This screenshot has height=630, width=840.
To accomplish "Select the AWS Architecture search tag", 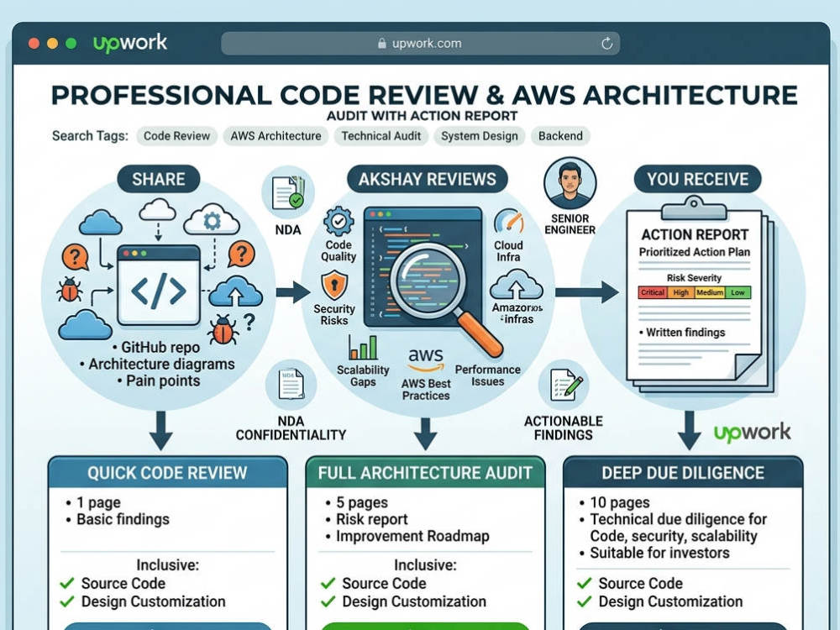I will coord(276,136).
